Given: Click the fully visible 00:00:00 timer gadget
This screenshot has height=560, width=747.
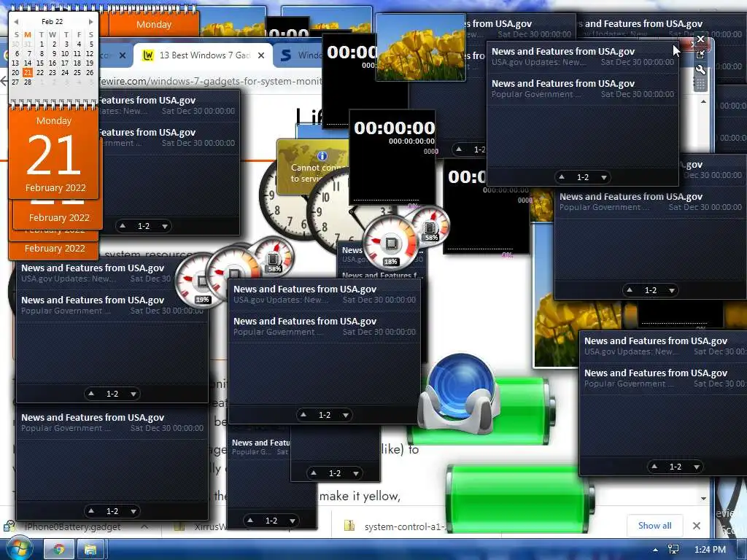Looking at the screenshot, I should click(392, 157).
